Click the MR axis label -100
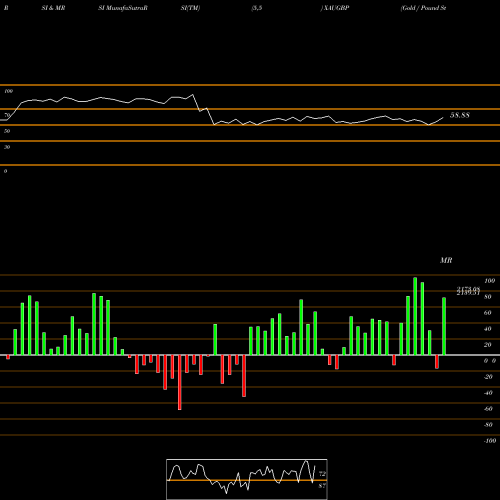 (489, 441)
